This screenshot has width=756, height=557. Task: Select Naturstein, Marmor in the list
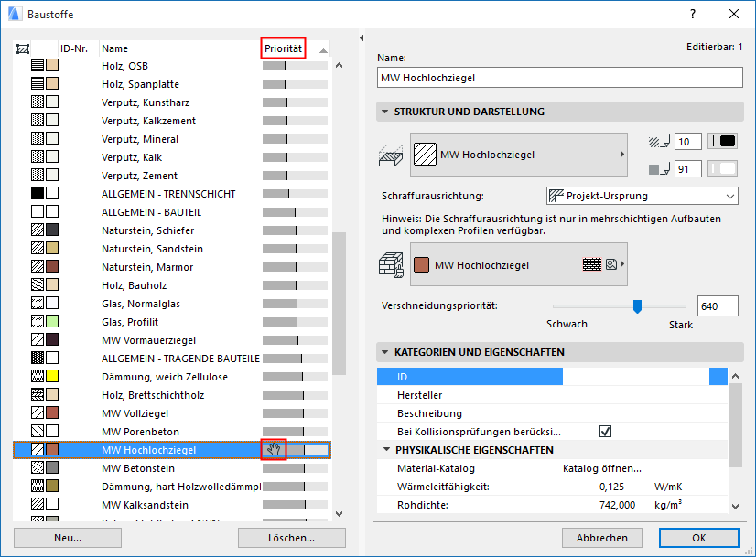click(172, 266)
